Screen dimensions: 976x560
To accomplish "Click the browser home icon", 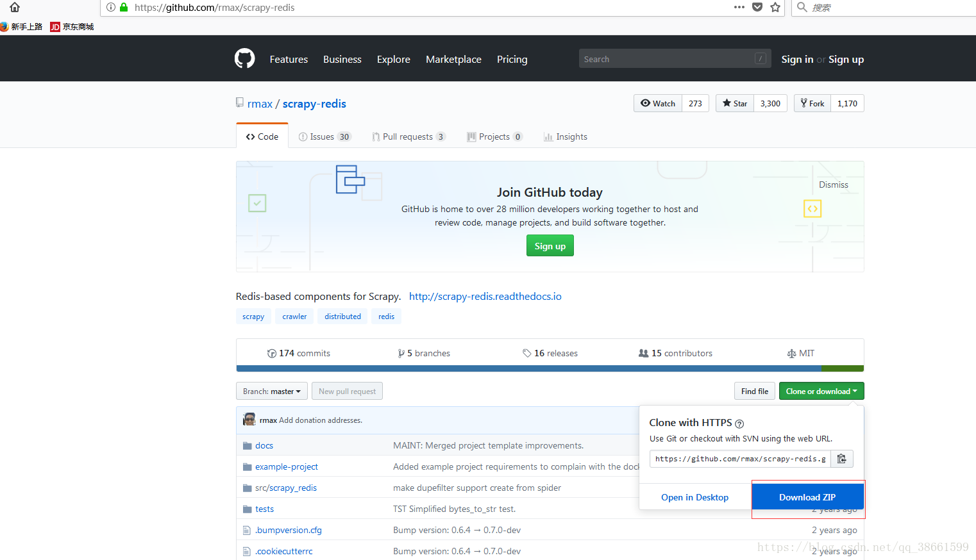I will (15, 7).
